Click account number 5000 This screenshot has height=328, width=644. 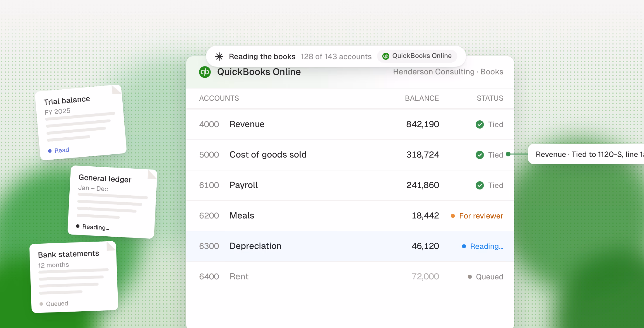pyautogui.click(x=209, y=155)
